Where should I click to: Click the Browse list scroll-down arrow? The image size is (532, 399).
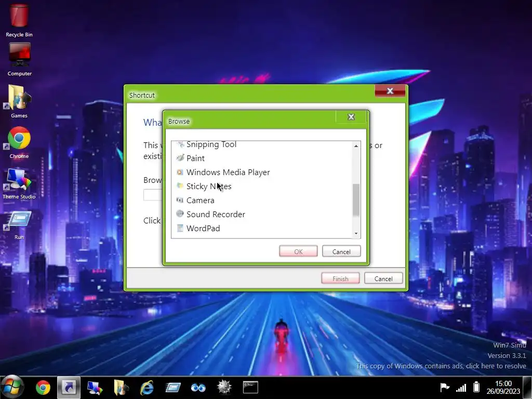click(356, 233)
